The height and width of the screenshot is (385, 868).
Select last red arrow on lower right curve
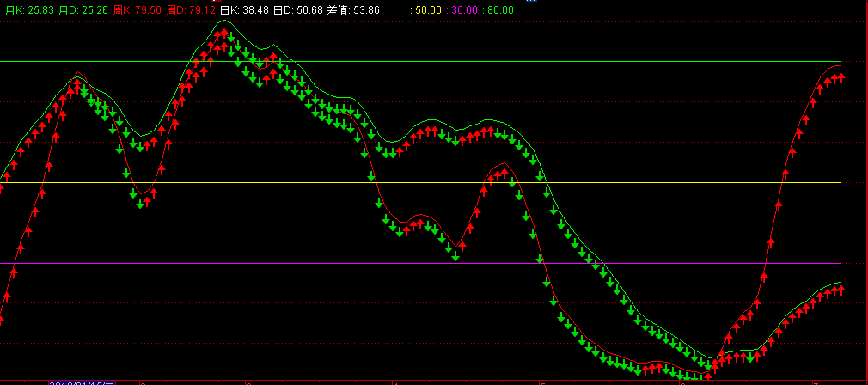tap(841, 290)
